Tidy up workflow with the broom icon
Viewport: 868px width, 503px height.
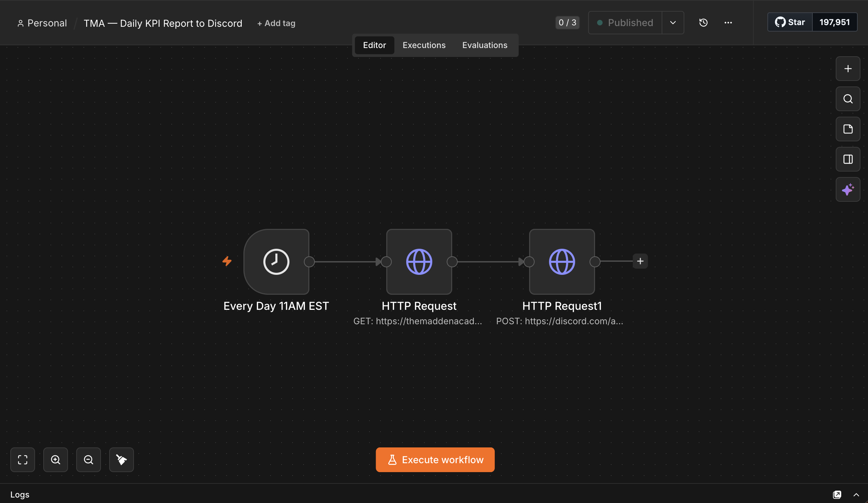click(x=121, y=460)
